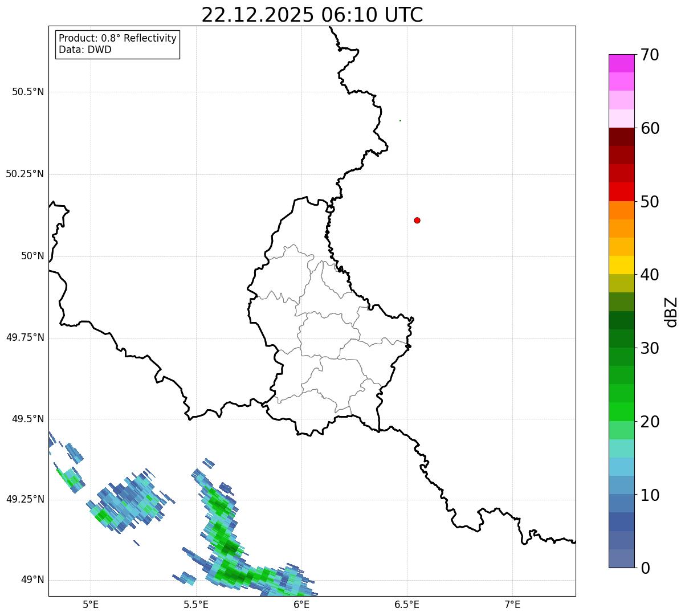Click the '0' colorbar tick label
The height and width of the screenshot is (616, 685).
pyautogui.click(x=645, y=568)
